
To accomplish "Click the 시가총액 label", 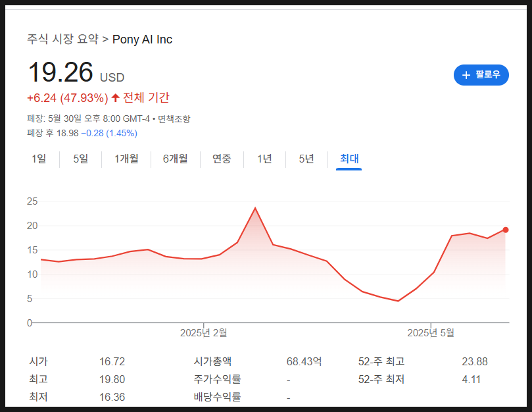I will tap(212, 361).
